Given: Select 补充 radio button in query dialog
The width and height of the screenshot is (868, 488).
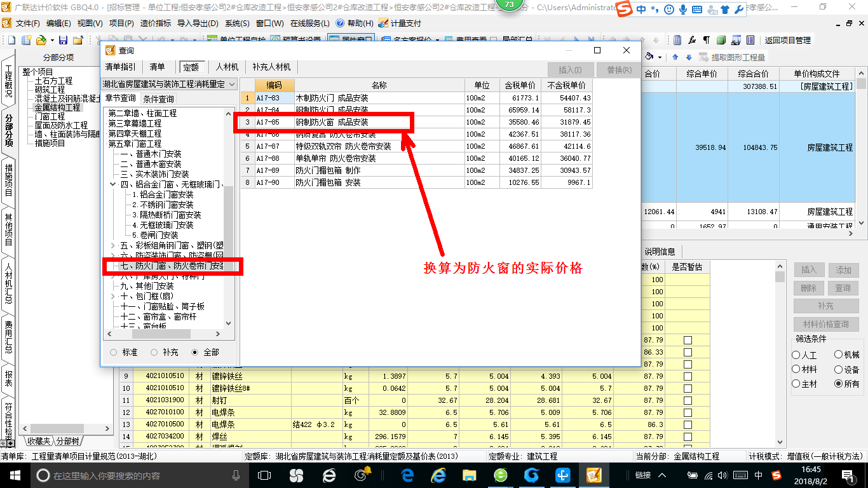Looking at the screenshot, I should 154,352.
